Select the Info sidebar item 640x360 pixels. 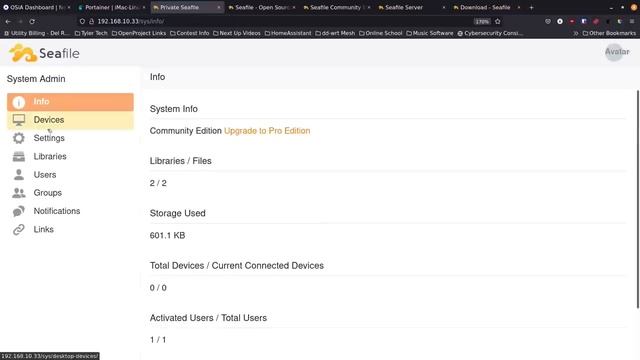point(70,102)
